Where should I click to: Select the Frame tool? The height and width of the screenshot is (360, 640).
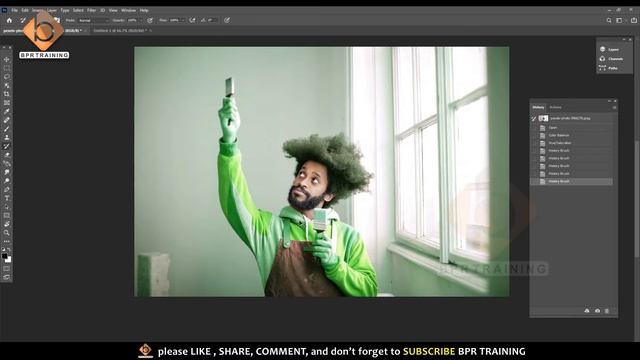click(7, 103)
